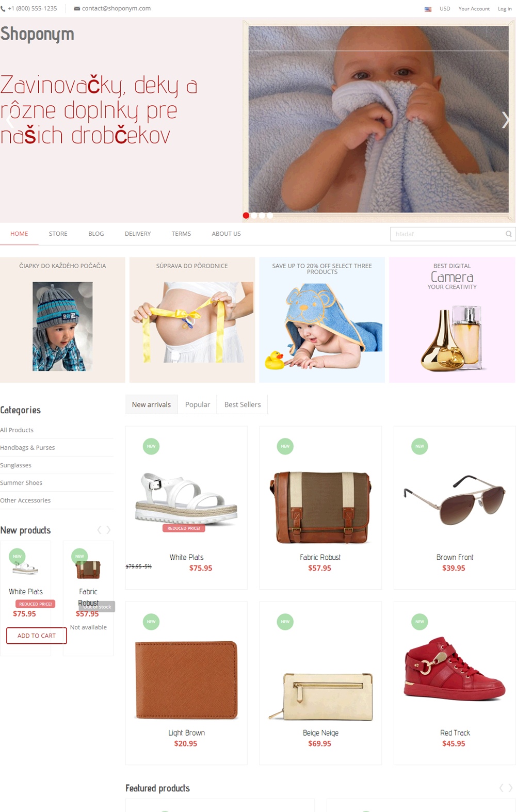
Task: Switch to the Best Sellers tab
Action: [x=243, y=404]
